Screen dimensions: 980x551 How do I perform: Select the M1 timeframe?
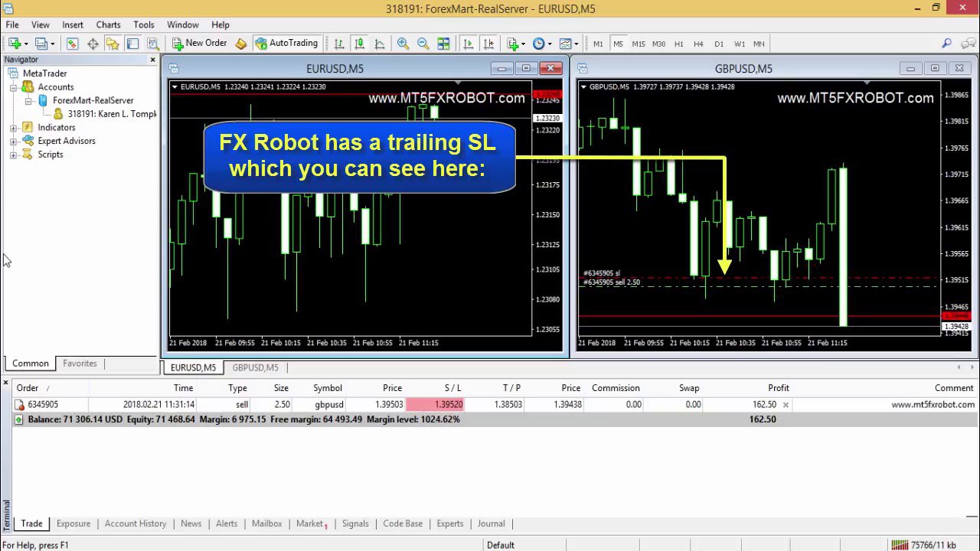pyautogui.click(x=598, y=44)
